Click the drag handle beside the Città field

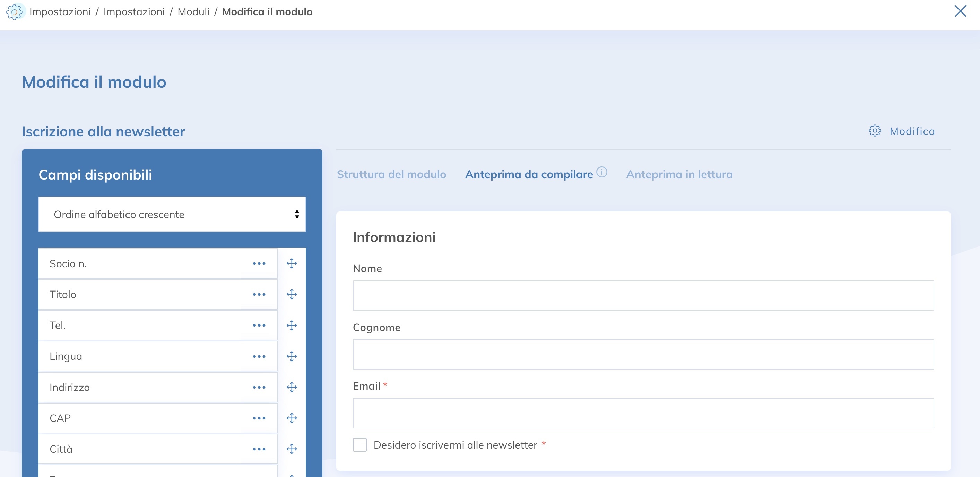292,449
